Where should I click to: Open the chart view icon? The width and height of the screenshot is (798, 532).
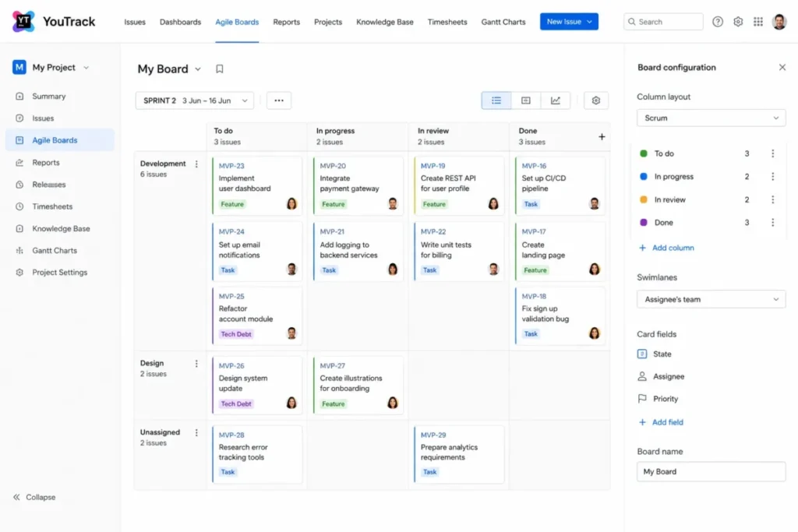(555, 100)
